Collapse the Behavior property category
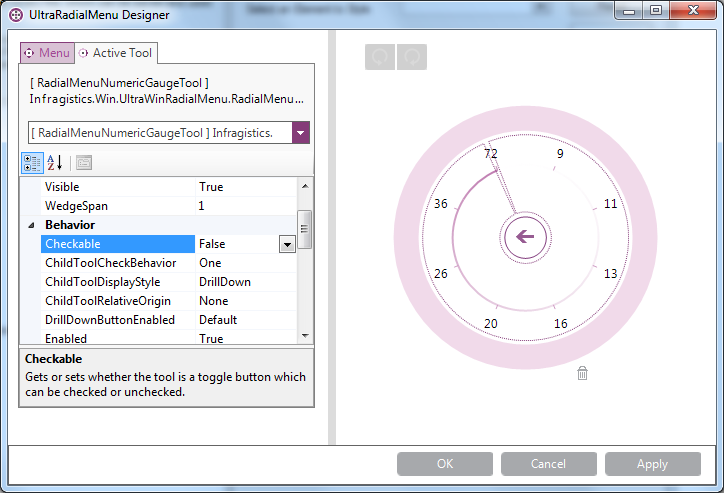Image resolution: width=724 pixels, height=493 pixels. tap(31, 225)
